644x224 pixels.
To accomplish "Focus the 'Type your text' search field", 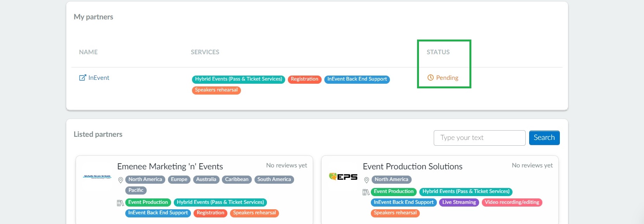I will pos(480,138).
